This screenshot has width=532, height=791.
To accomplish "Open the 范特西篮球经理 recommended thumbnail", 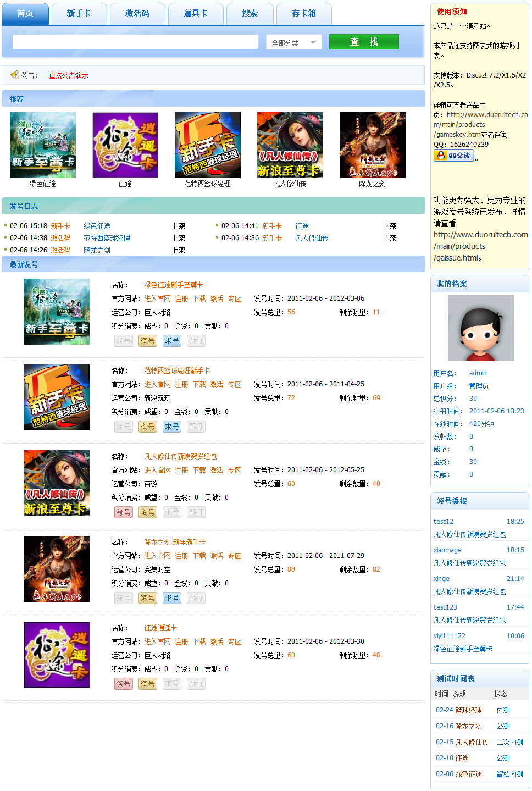I will pos(208,145).
